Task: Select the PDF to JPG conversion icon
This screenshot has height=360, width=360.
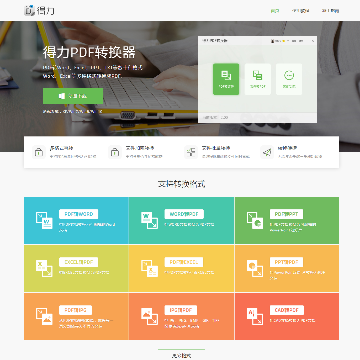Action: (x=44, y=316)
